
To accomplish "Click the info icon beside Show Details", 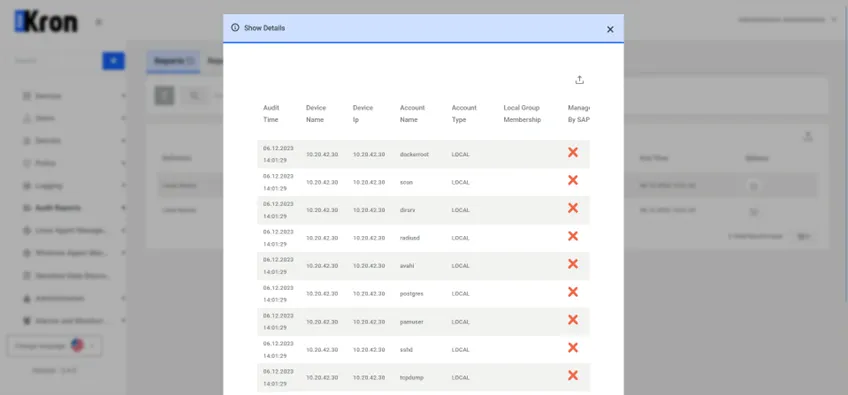I will 235,28.
